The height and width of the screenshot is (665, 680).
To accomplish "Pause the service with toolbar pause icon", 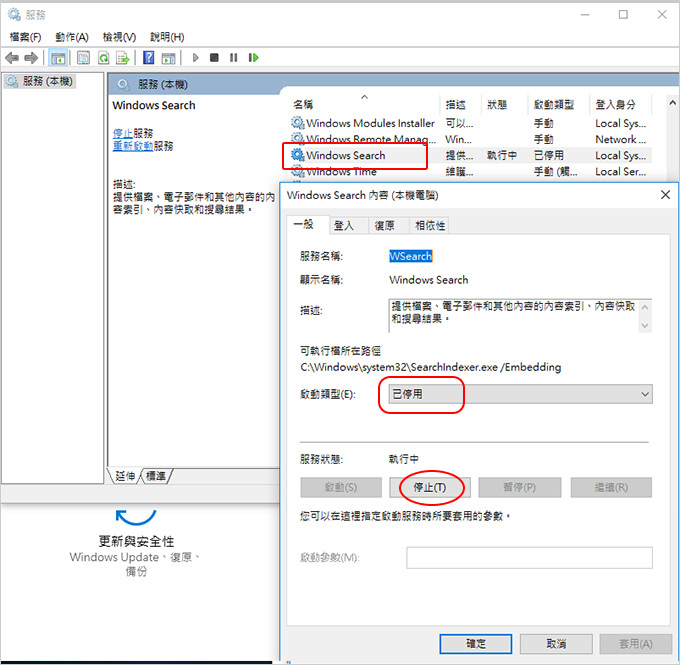I will pos(233,58).
